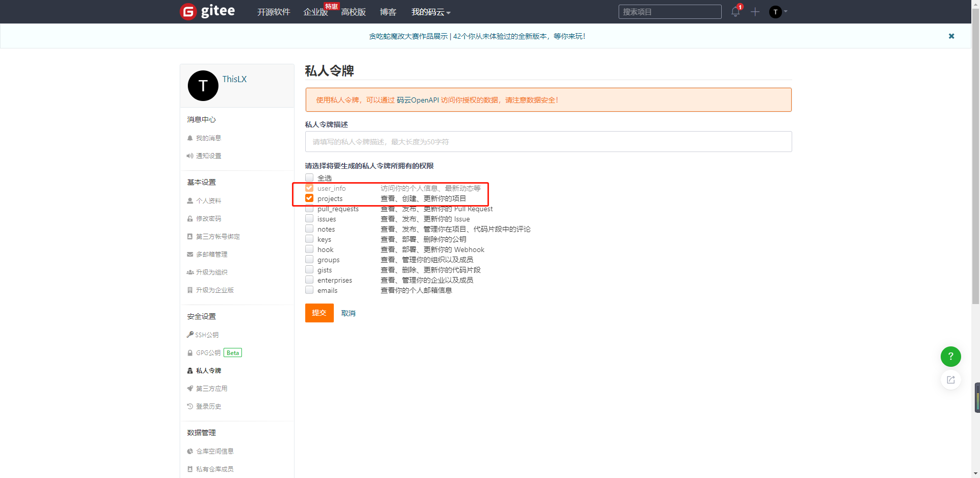Image resolution: width=980 pixels, height=478 pixels.
Task: Enable the hook permission checkbox
Action: (x=309, y=249)
